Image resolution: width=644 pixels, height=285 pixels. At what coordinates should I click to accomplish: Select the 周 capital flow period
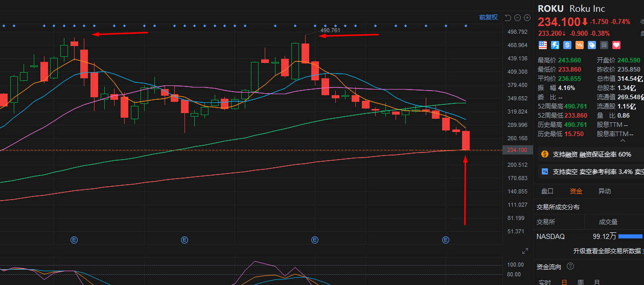(x=581, y=282)
